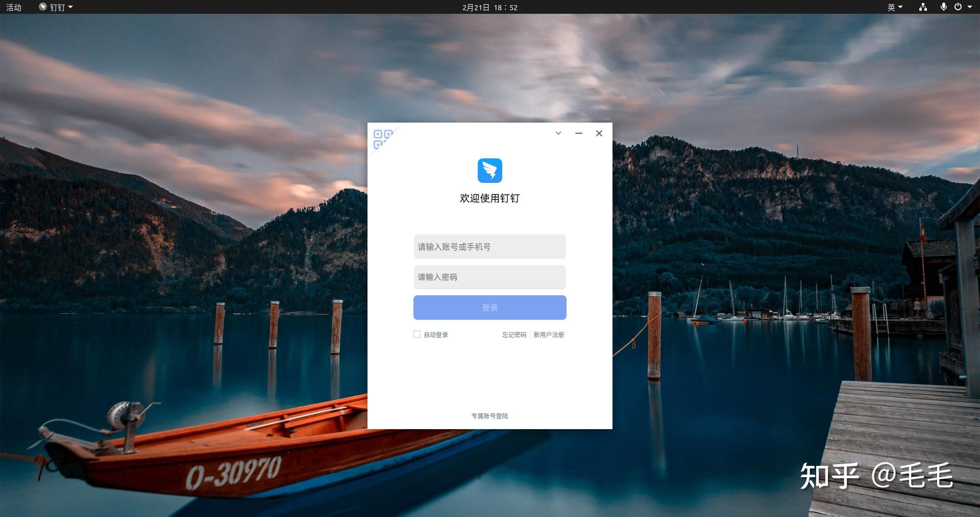Open the 新用户注册 registration link
Viewport: 980px width, 517px height.
click(x=548, y=335)
